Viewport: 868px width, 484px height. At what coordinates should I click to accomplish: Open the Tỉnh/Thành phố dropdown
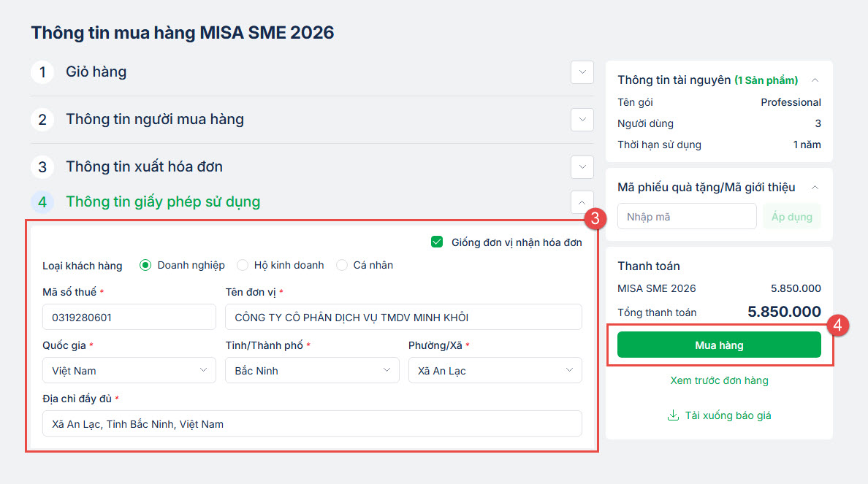[312, 370]
